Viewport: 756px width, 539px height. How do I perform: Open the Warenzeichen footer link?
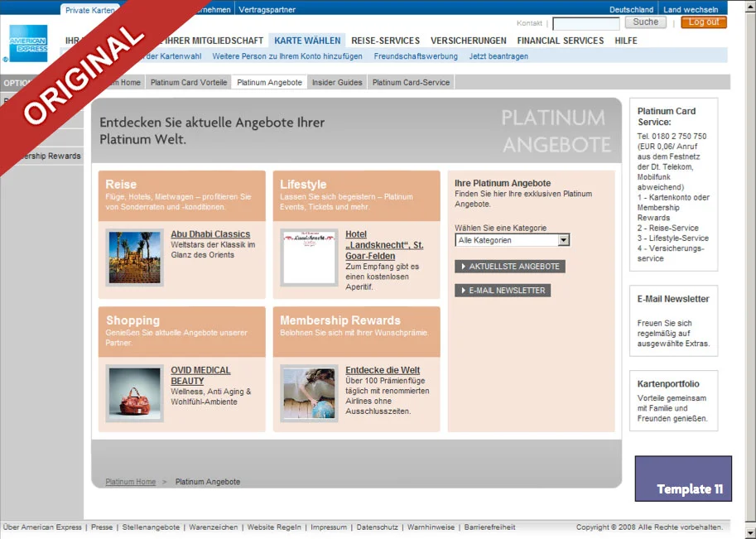(213, 527)
